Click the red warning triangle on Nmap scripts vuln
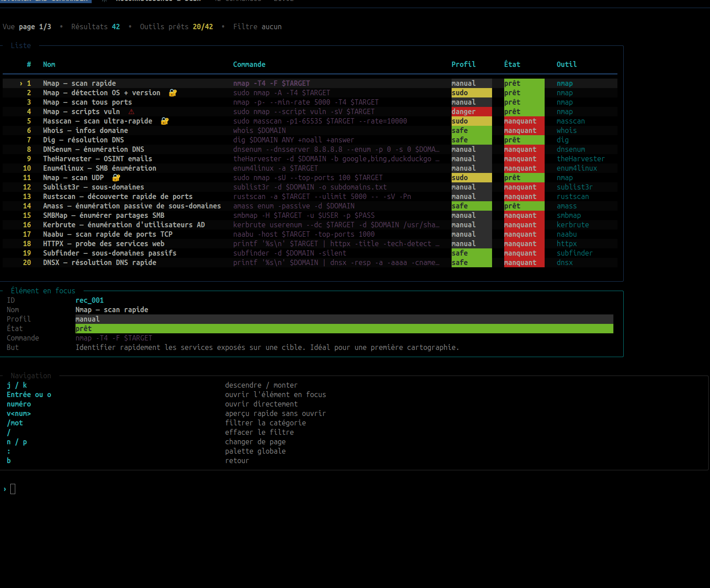 131,112
